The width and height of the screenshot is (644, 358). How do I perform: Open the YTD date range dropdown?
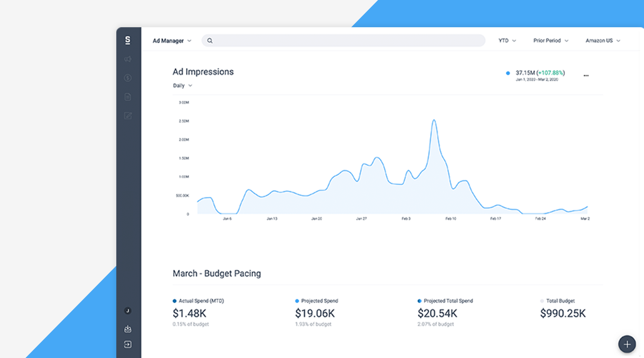[x=507, y=40]
